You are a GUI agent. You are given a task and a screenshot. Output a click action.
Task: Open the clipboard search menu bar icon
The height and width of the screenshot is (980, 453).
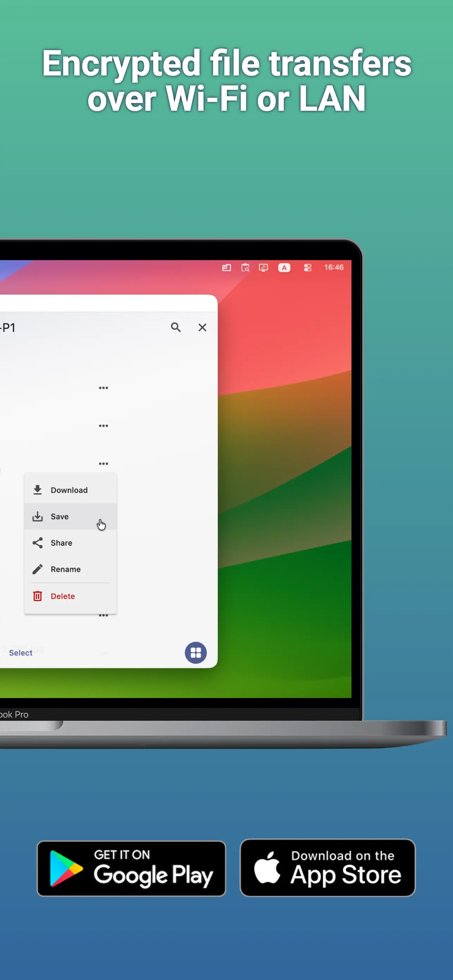pos(245,267)
